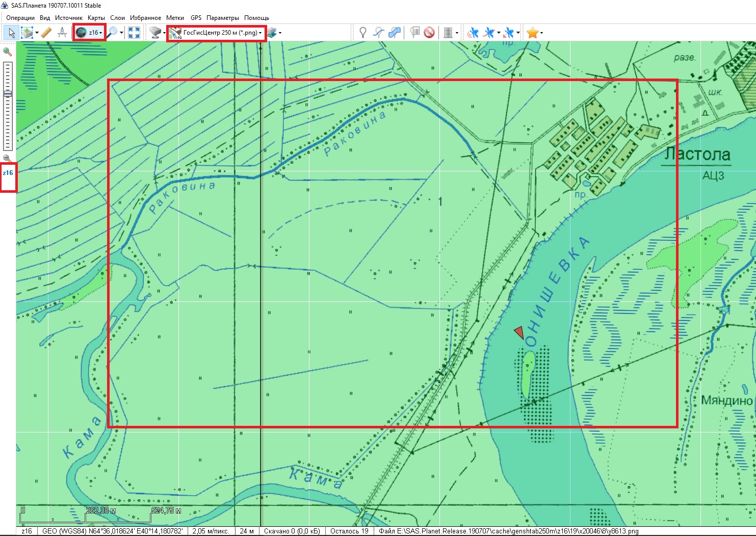This screenshot has width=756, height=536.
Task: Select the arrow pointer move tool
Action: click(x=11, y=33)
